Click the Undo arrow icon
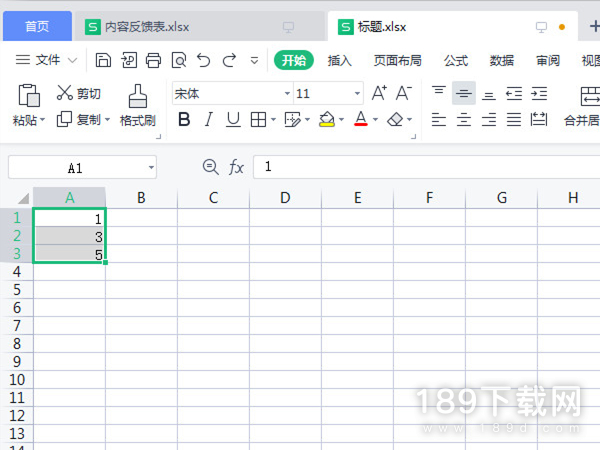 pos(204,60)
